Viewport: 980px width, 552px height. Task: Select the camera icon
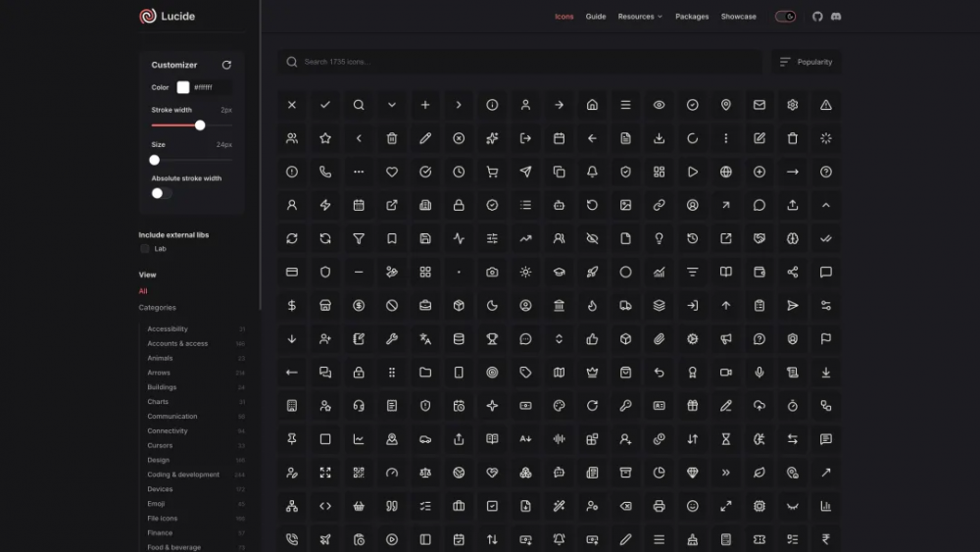pyautogui.click(x=492, y=272)
